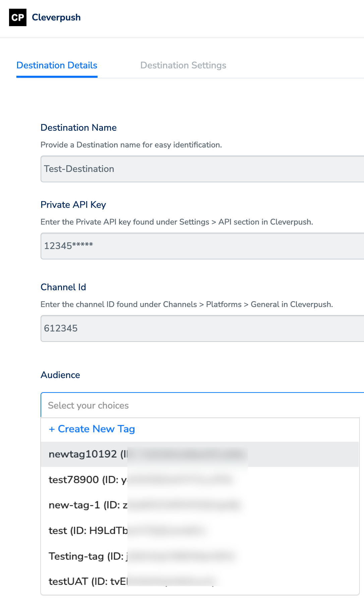Click the channel ID instructions text

tap(187, 304)
